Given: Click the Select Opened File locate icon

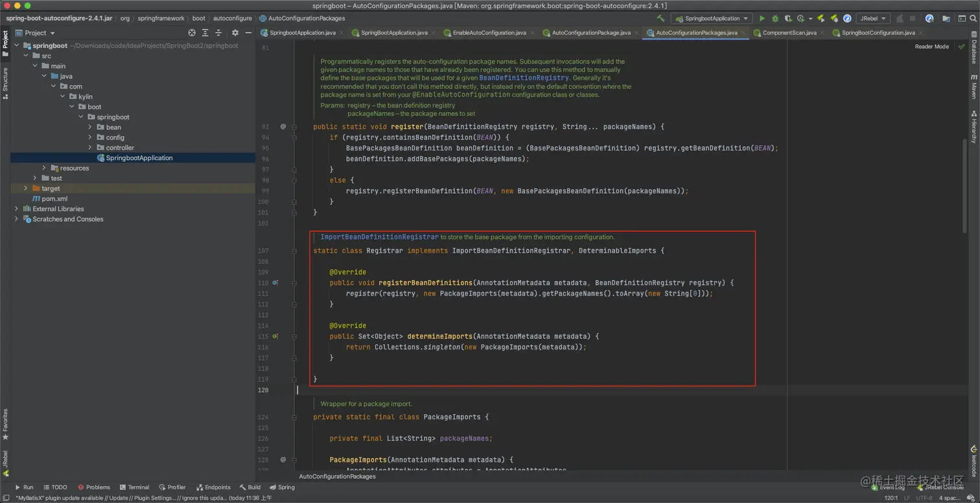Looking at the screenshot, I should pyautogui.click(x=192, y=32).
